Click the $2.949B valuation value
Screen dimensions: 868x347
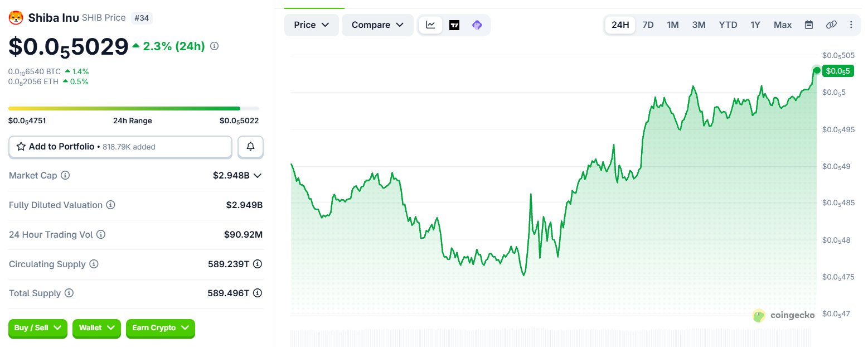(x=244, y=205)
